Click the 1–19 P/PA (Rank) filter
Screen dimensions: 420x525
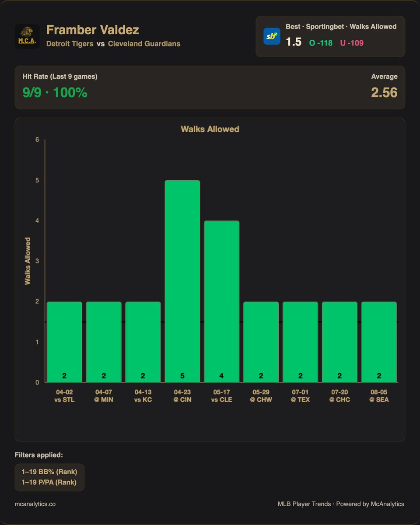(49, 482)
